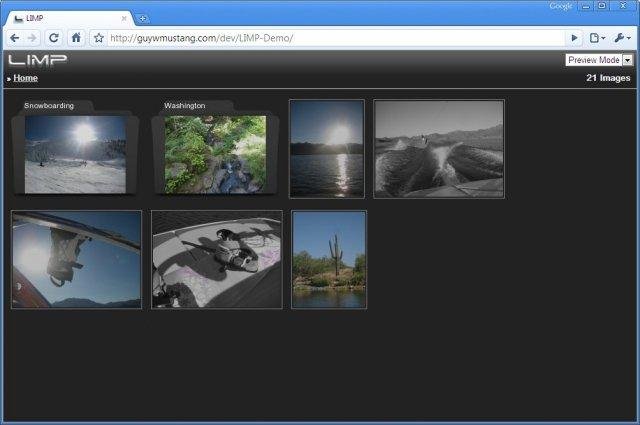The image size is (640, 425).
Task: Open the Snowboarding folder
Action: 75,152
